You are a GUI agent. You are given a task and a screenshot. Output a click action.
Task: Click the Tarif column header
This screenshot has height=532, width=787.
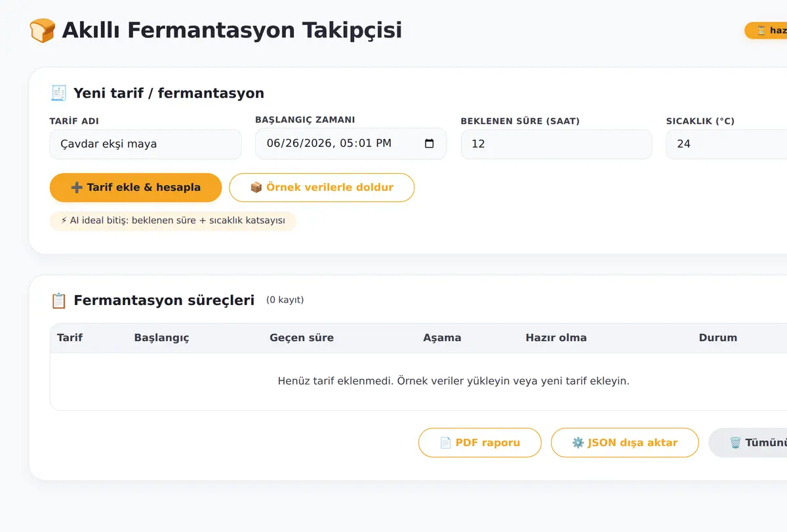70,338
